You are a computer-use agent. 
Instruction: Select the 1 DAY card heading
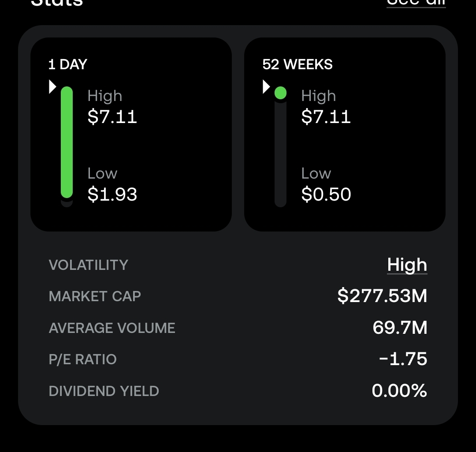point(68,64)
